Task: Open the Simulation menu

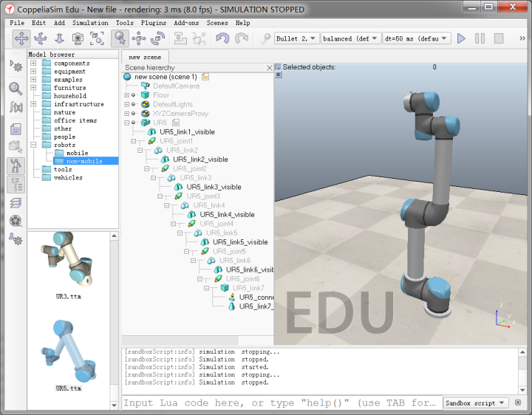Action: click(x=90, y=23)
